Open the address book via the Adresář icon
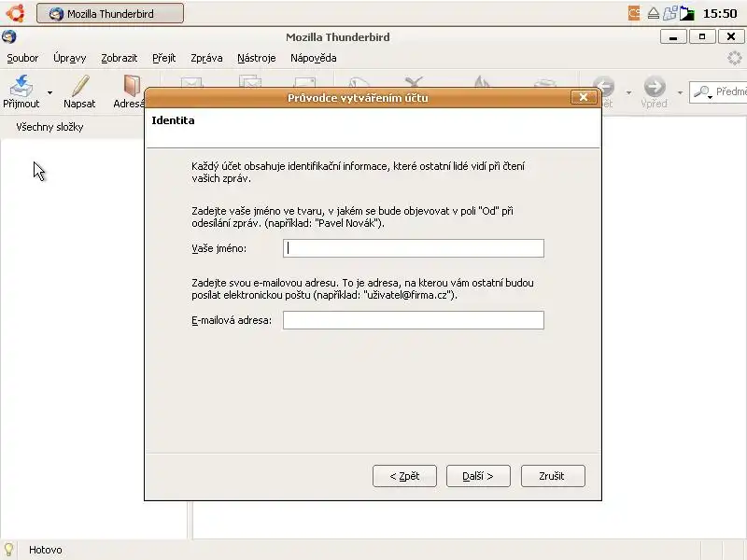747x560 pixels. click(x=132, y=86)
